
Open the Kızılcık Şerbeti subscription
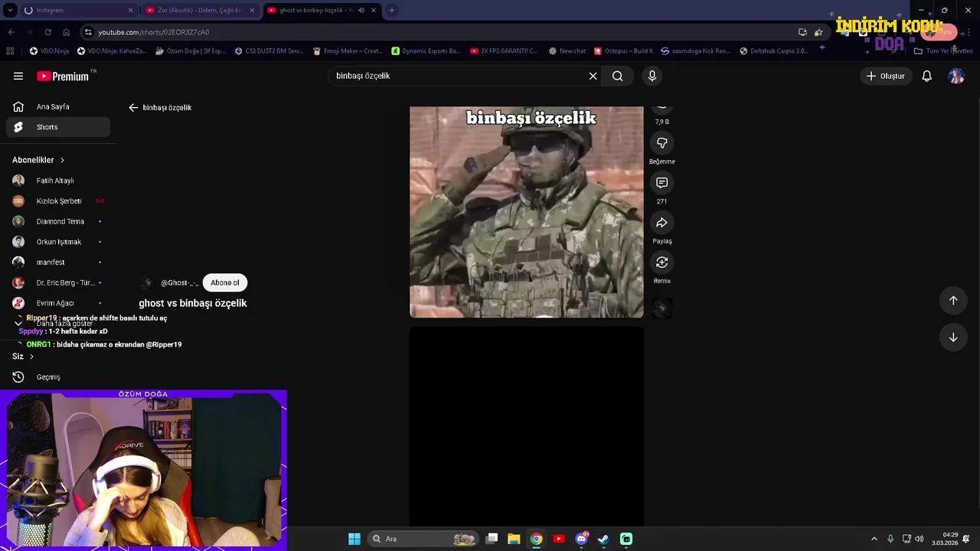point(58,201)
